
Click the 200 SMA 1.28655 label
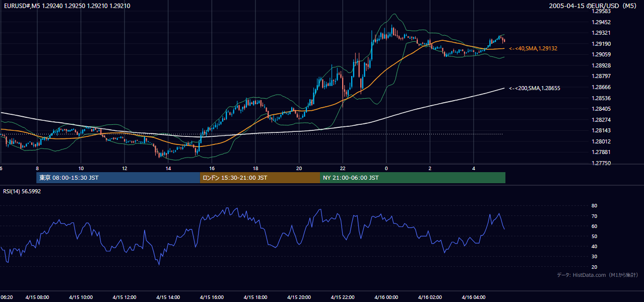click(535, 88)
